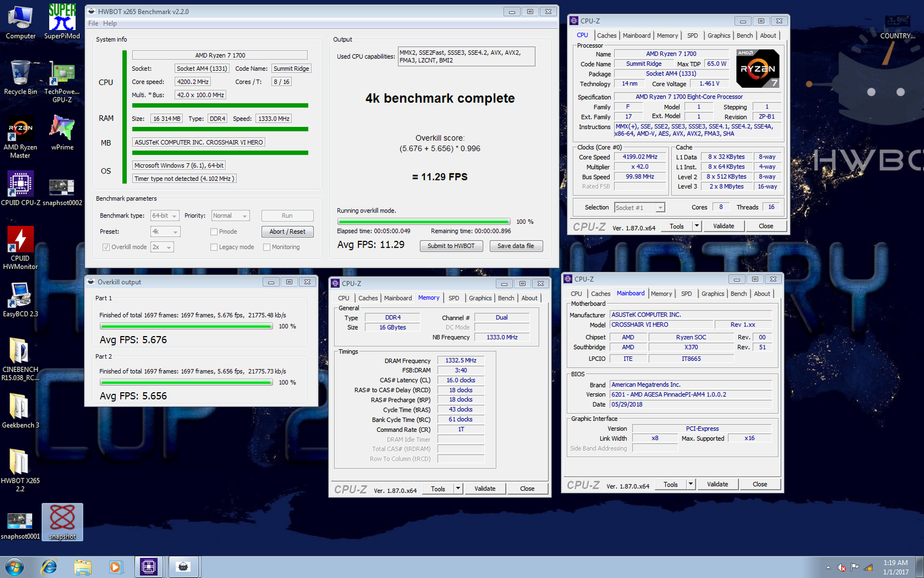Select the snapshot desktop icon
The width and height of the screenshot is (924, 578).
point(63,522)
